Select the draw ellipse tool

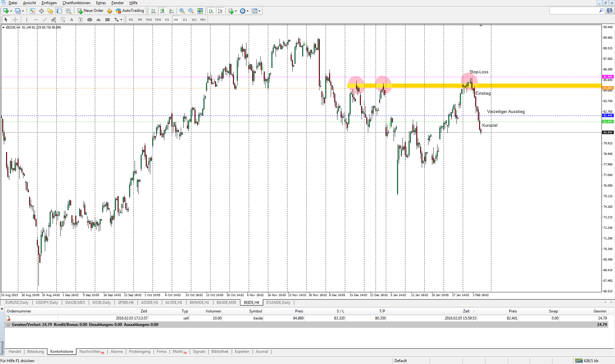[x=90, y=20]
